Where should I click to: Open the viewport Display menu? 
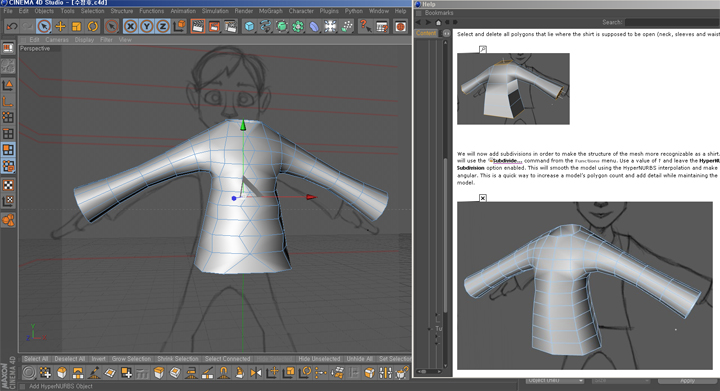pos(84,40)
